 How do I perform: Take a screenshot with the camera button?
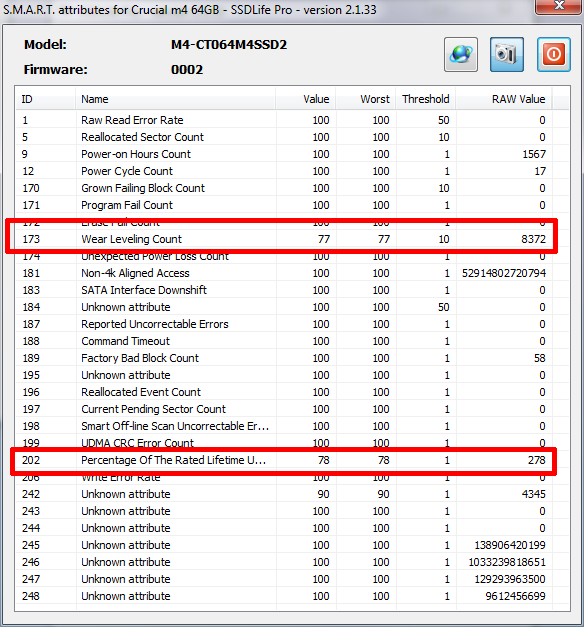(507, 55)
